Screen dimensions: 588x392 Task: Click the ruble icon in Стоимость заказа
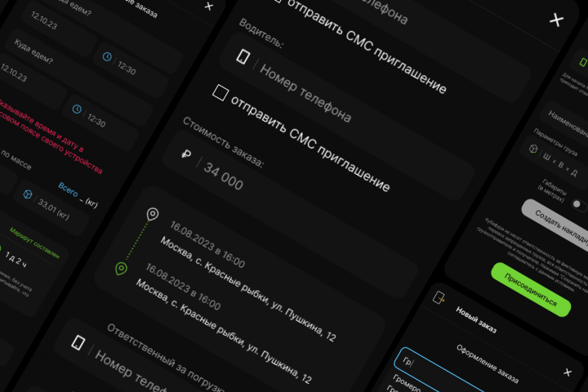[x=186, y=154]
